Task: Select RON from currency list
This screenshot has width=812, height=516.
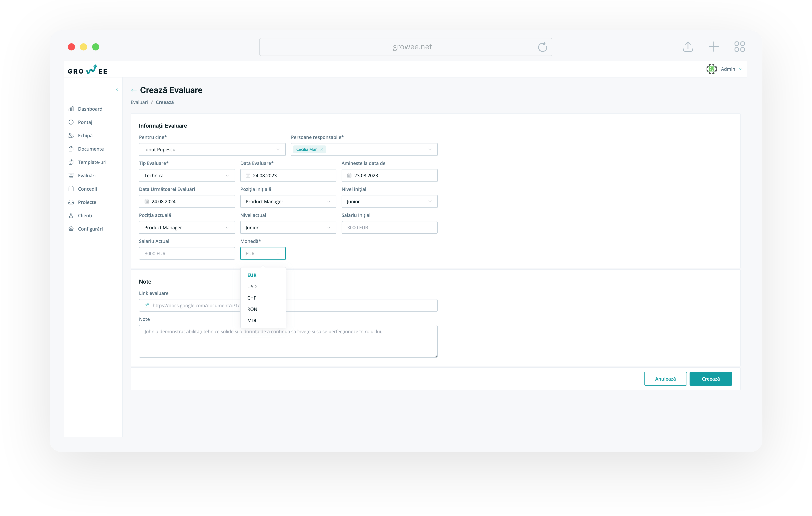Action: point(263,309)
